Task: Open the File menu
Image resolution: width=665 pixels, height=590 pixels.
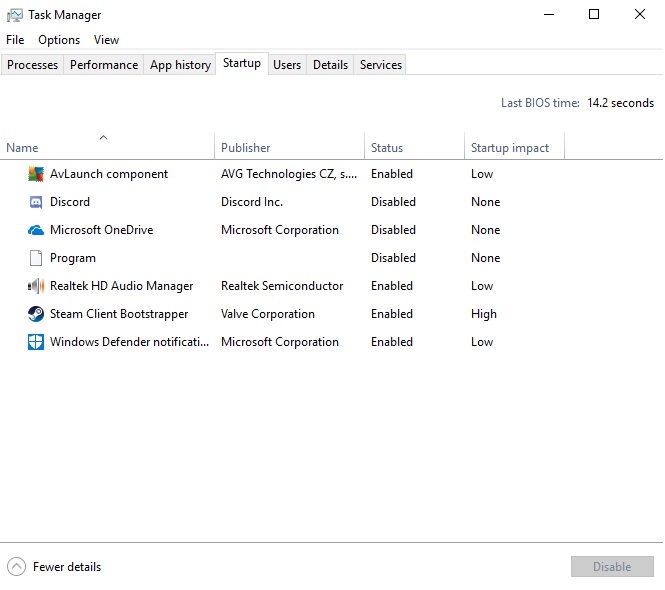Action: pos(15,40)
